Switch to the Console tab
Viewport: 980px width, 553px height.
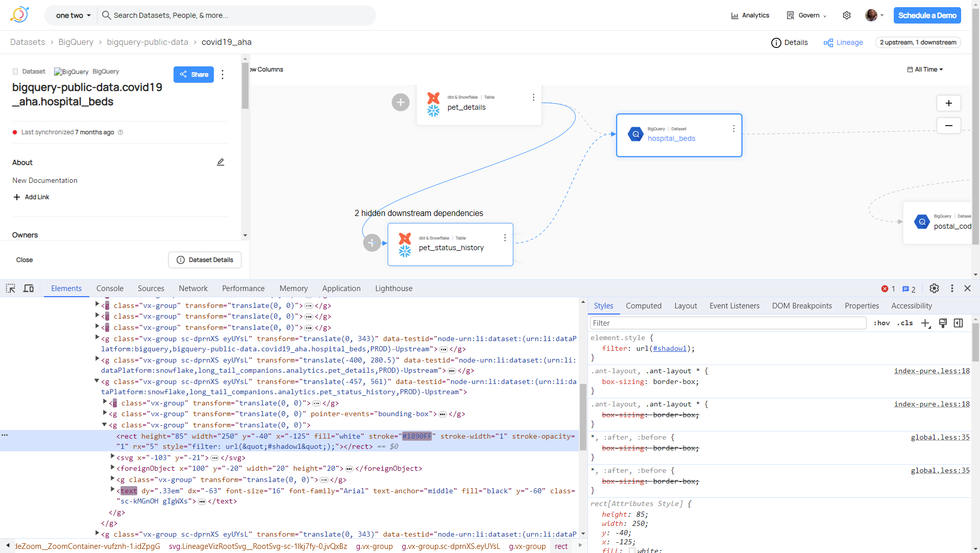click(110, 288)
